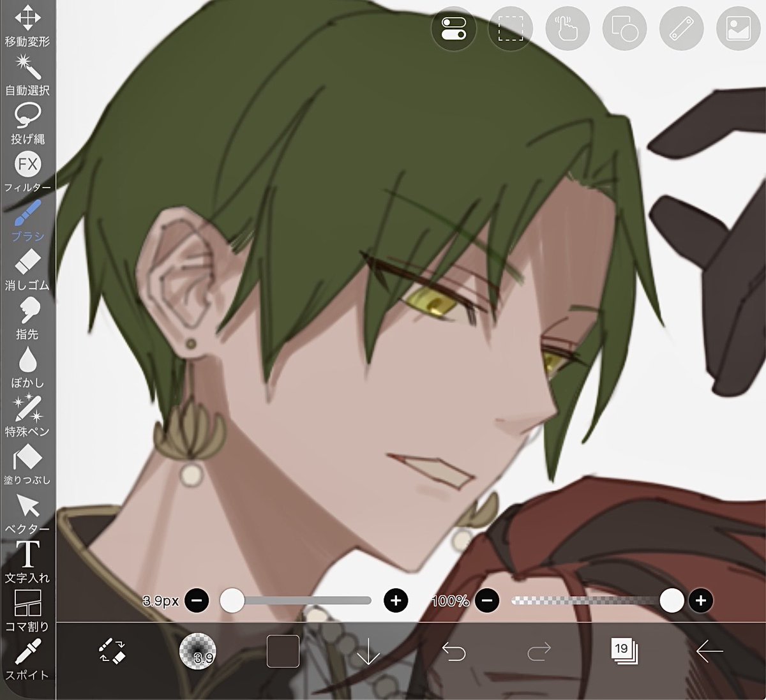This screenshot has height=700, width=766.
Task: Decrease brush size with minus button
Action: 197,600
